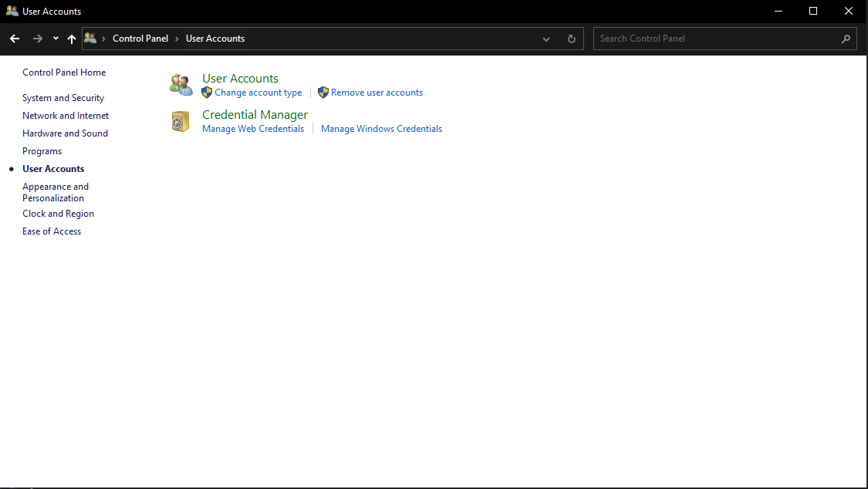Click the title bar User Accounts icon
868x489 pixels.
tap(12, 11)
